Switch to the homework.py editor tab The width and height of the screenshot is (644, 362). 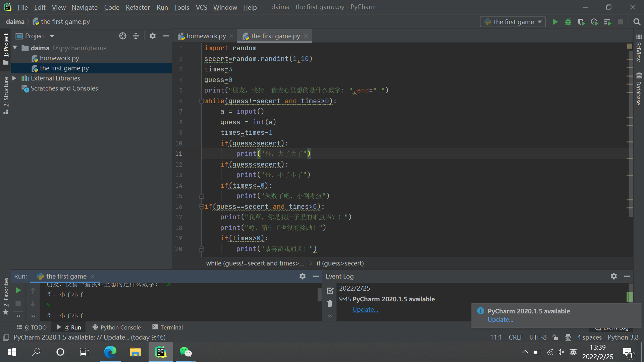(x=206, y=36)
